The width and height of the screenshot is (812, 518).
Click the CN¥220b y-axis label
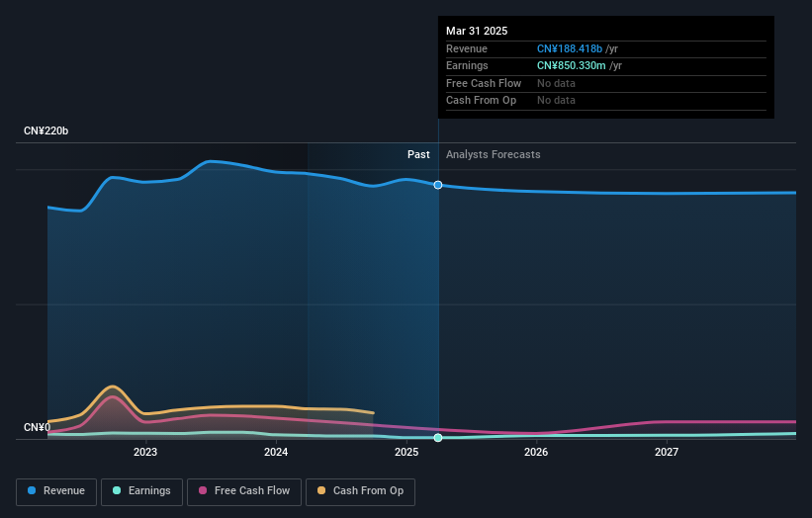pyautogui.click(x=46, y=130)
